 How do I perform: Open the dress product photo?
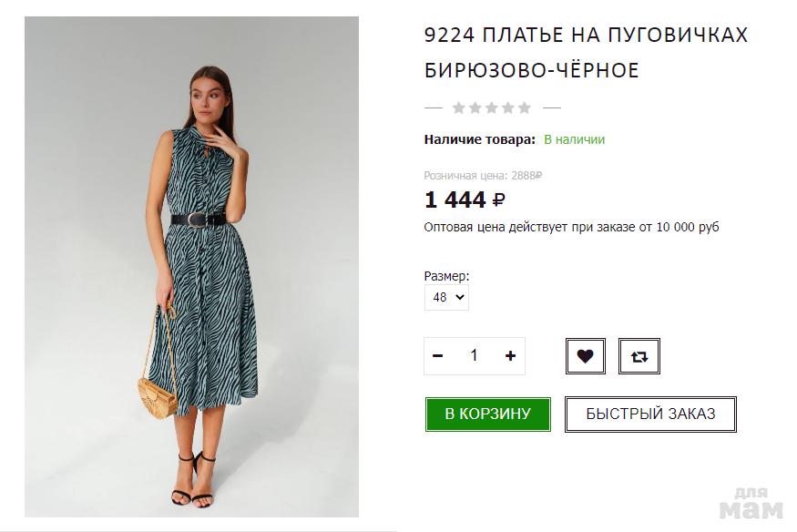pyautogui.click(x=191, y=267)
